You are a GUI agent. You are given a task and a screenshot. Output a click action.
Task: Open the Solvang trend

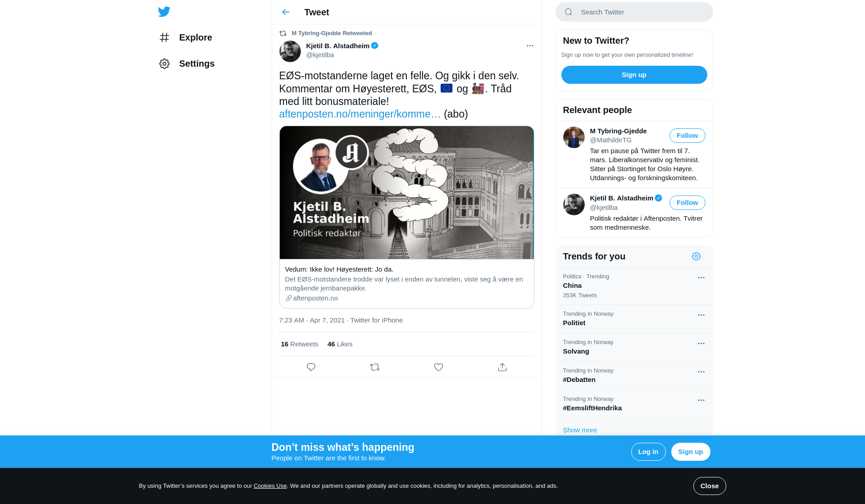634,347
